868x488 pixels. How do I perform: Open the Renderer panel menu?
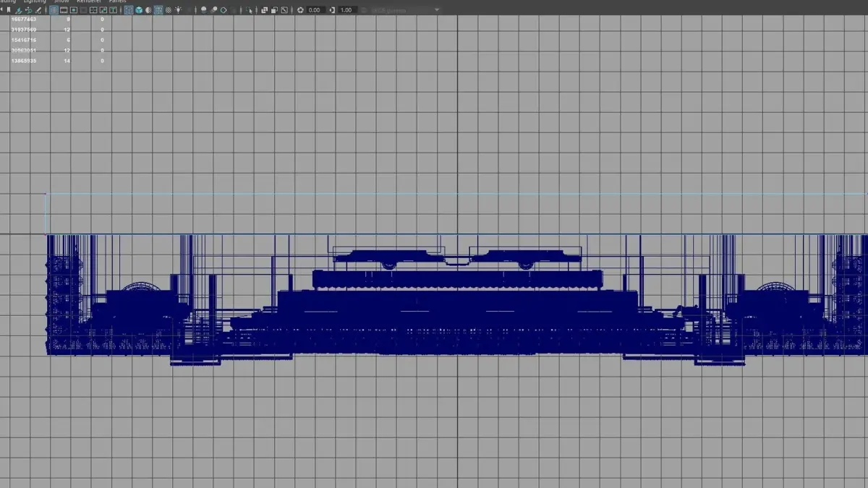[x=89, y=1]
